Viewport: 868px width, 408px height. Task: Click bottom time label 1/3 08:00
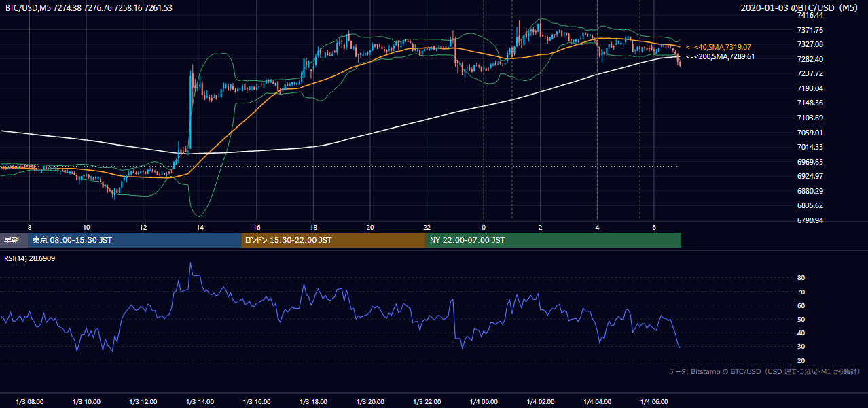pos(29,402)
